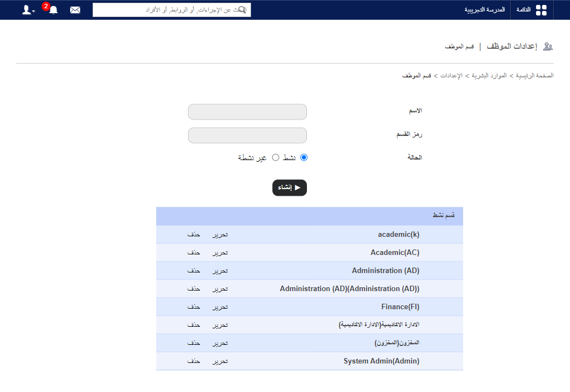Viewport: 570px width, 392px height.
Task: Click تحرير for المخزون row
Action: [220, 343]
